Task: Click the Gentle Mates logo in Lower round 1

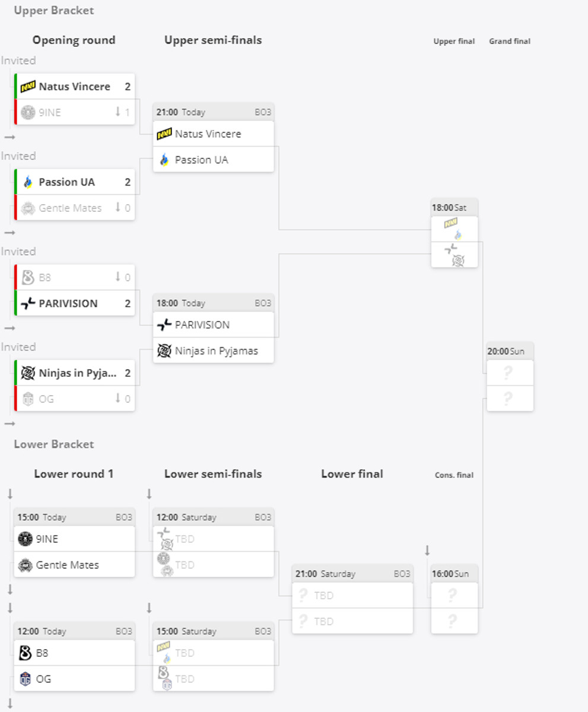Action: [x=25, y=565]
